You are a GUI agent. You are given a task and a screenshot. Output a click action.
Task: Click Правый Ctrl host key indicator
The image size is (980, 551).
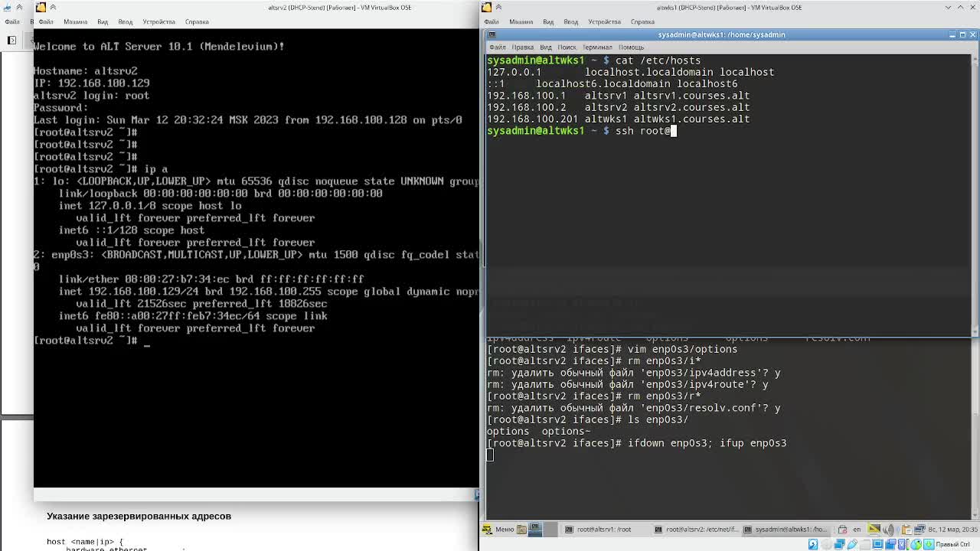(953, 544)
